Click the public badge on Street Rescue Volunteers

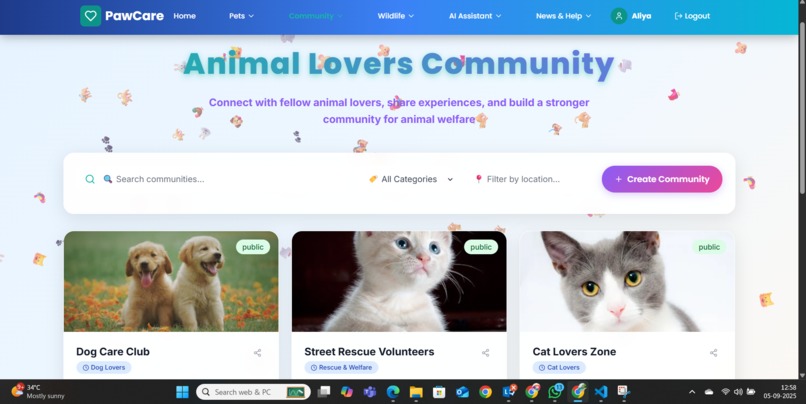click(481, 247)
